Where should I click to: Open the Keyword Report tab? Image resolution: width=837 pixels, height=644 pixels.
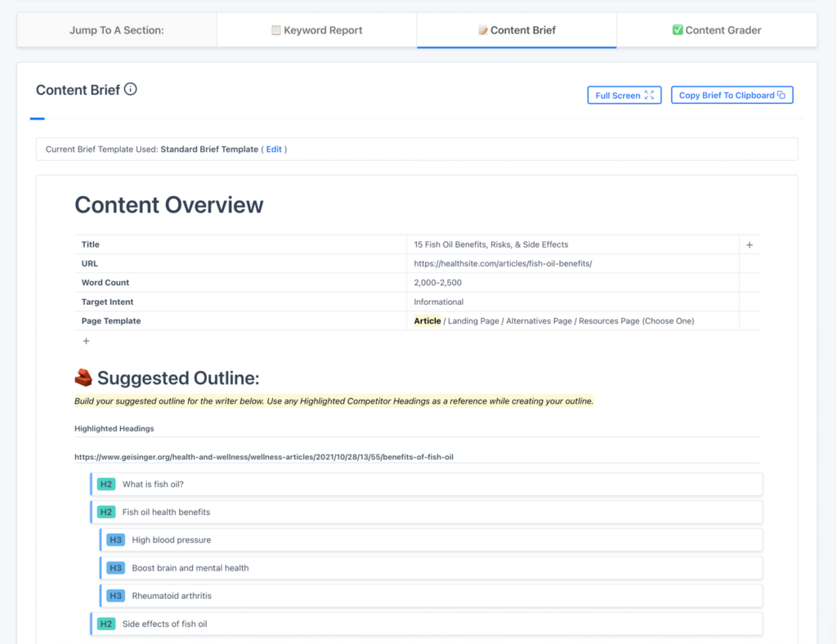click(317, 30)
